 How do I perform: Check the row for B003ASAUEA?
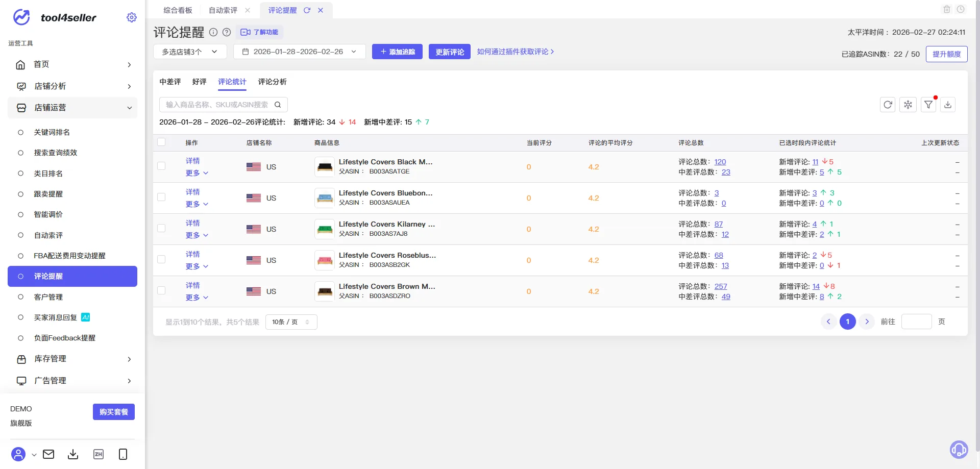[x=161, y=198]
